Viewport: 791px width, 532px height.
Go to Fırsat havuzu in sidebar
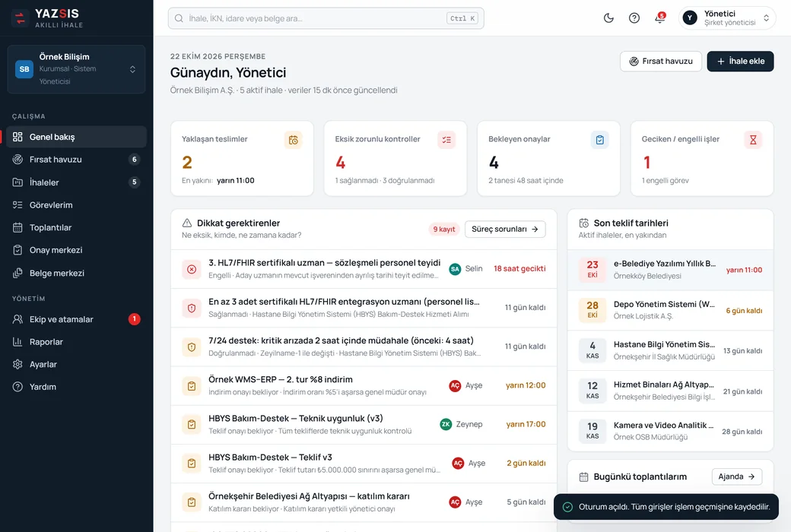[x=77, y=160]
